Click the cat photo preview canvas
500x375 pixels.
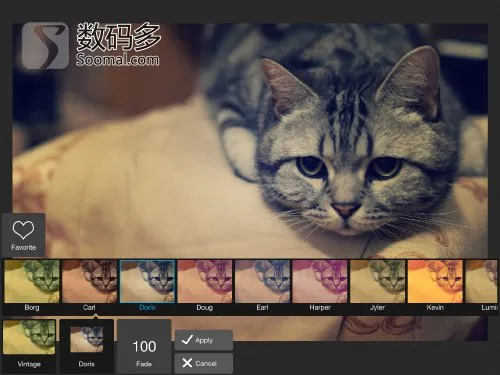click(x=250, y=140)
